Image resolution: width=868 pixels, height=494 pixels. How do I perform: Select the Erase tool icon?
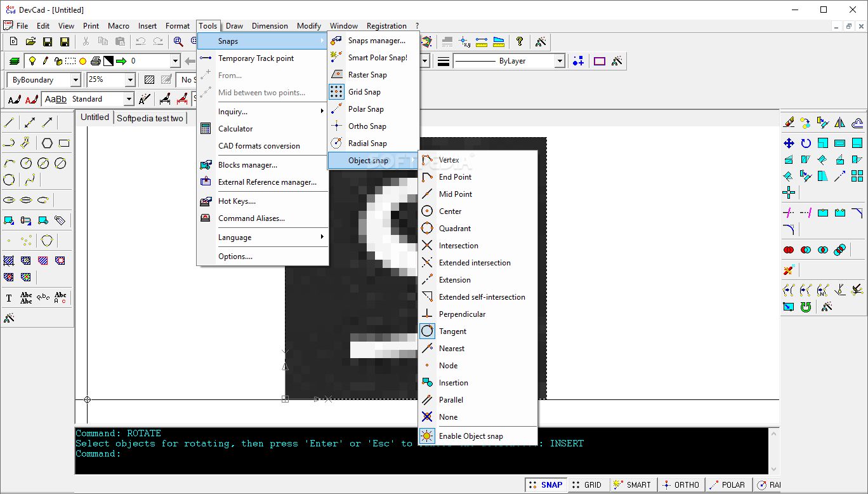(x=789, y=123)
